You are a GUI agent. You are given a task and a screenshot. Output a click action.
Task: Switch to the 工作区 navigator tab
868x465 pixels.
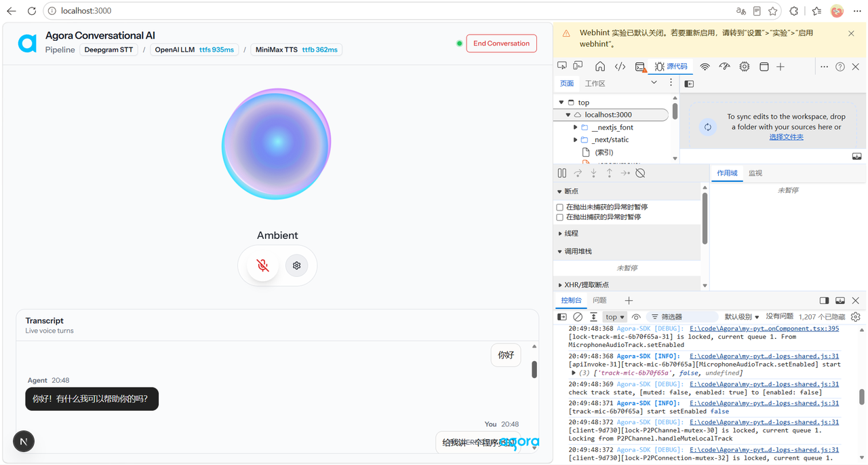(x=595, y=83)
